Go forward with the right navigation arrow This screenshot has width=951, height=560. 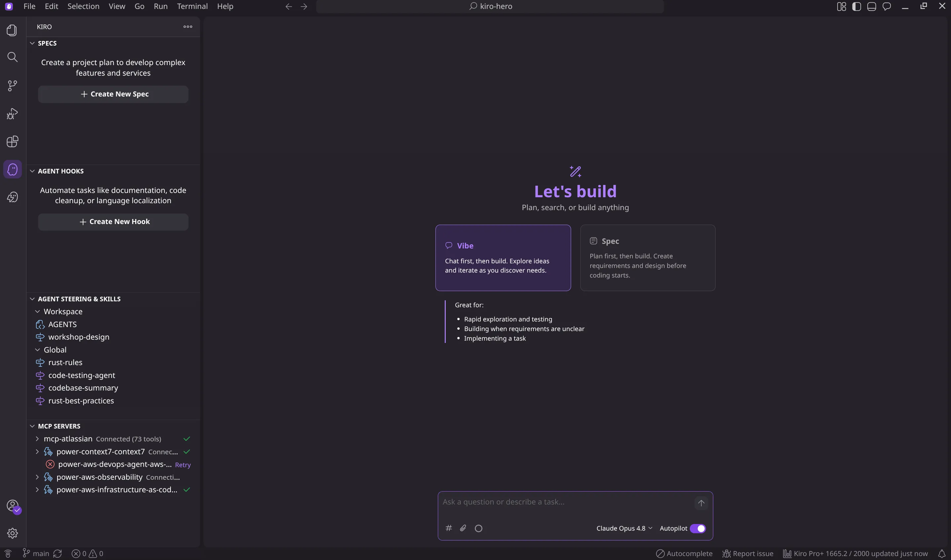pos(304,6)
